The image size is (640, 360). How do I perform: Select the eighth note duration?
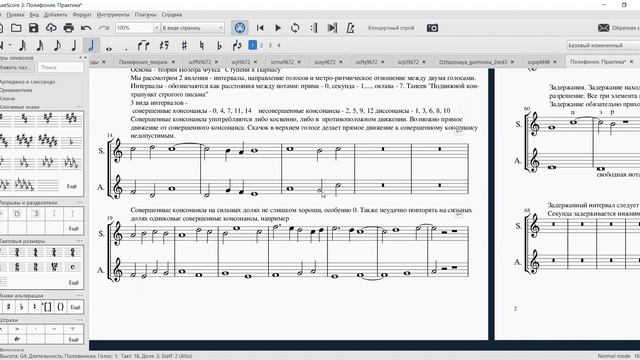pyautogui.click(x=57, y=45)
